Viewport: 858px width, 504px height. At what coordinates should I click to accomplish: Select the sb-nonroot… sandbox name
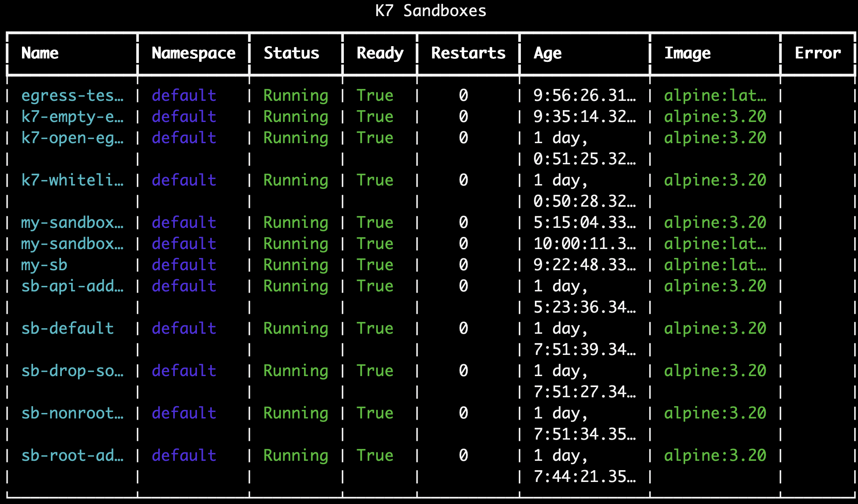tap(72, 413)
